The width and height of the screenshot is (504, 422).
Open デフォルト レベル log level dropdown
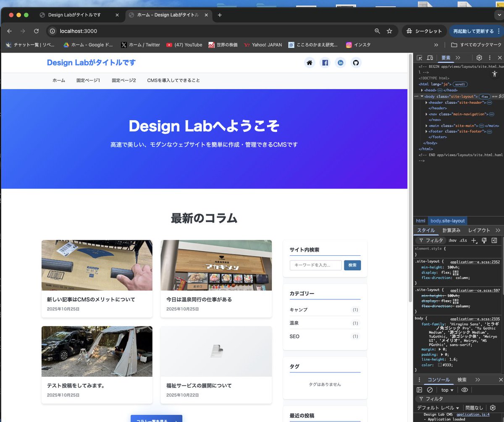(x=438, y=408)
